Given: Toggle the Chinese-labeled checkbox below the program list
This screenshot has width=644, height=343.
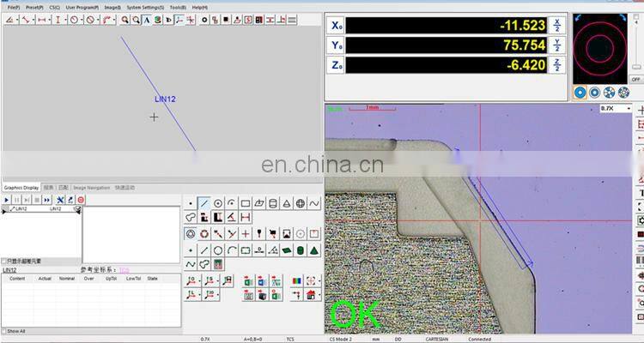Looking at the screenshot, I should [4, 261].
